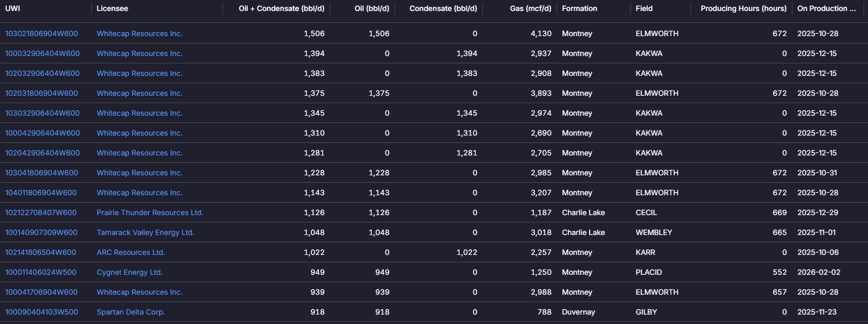This screenshot has width=868, height=324.
Task: Select the WEMBLEY field cell
Action: 654,232
